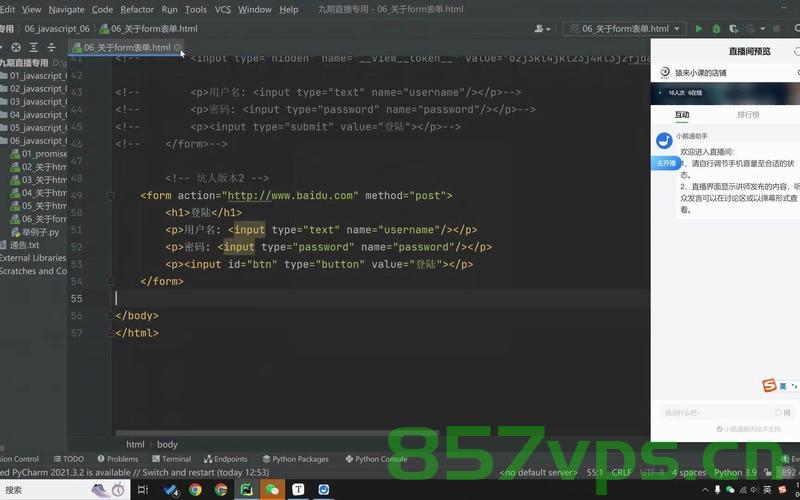Open the 04_关于 html file in Project tree
Viewport: 800px width, 500px height.
tap(39, 193)
